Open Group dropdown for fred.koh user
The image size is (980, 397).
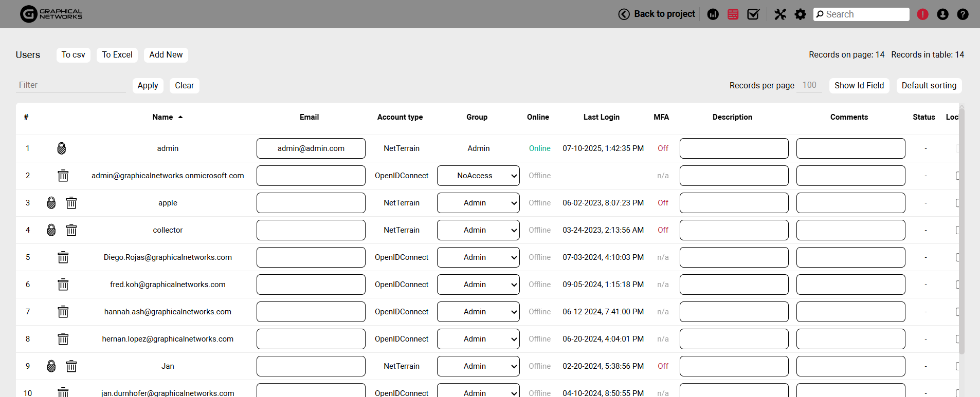(x=478, y=285)
